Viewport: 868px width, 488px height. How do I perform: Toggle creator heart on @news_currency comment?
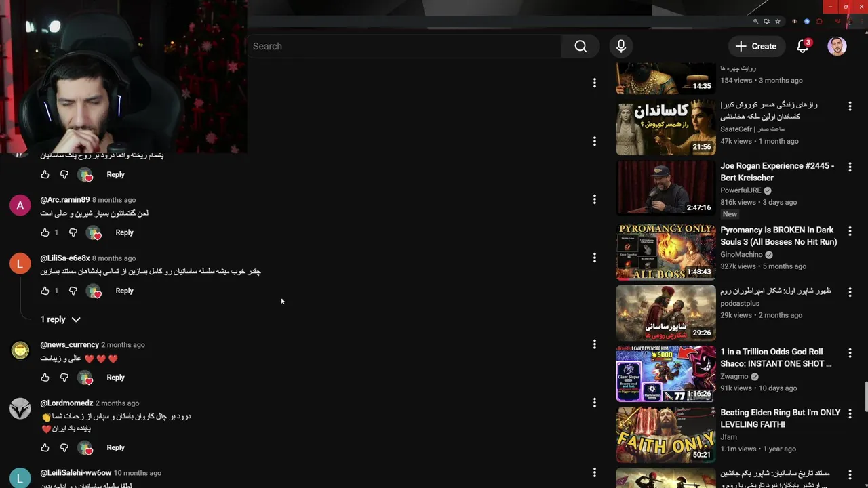(x=85, y=378)
